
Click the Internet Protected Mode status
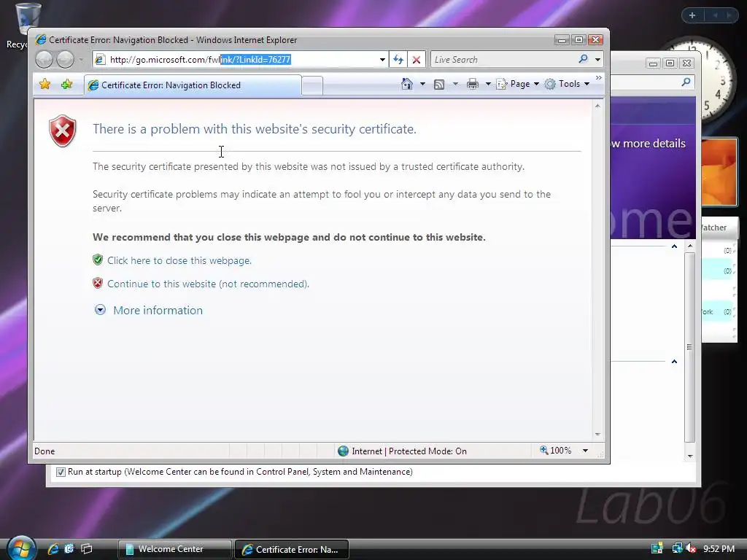pyautogui.click(x=403, y=451)
